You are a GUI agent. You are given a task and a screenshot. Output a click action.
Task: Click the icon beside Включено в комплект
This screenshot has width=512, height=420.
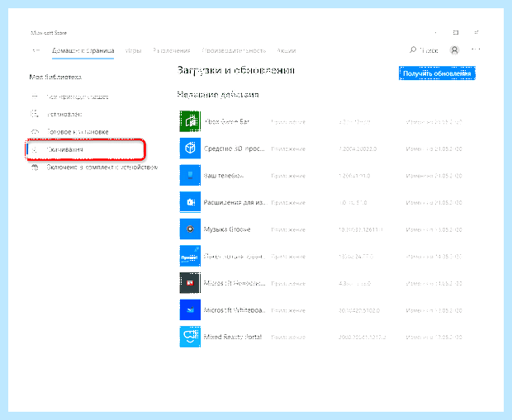(35, 168)
